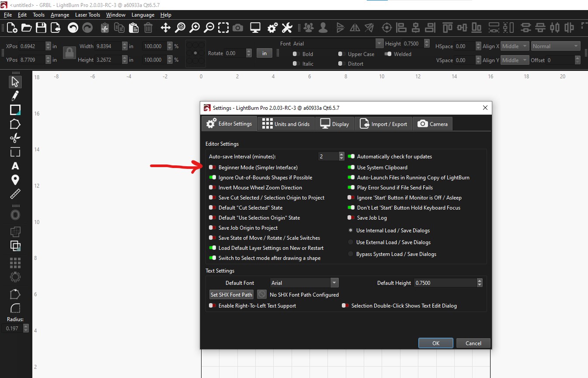Viewport: 588px width, 378px height.
Task: Open the Laser Tools menu
Action: (x=87, y=15)
